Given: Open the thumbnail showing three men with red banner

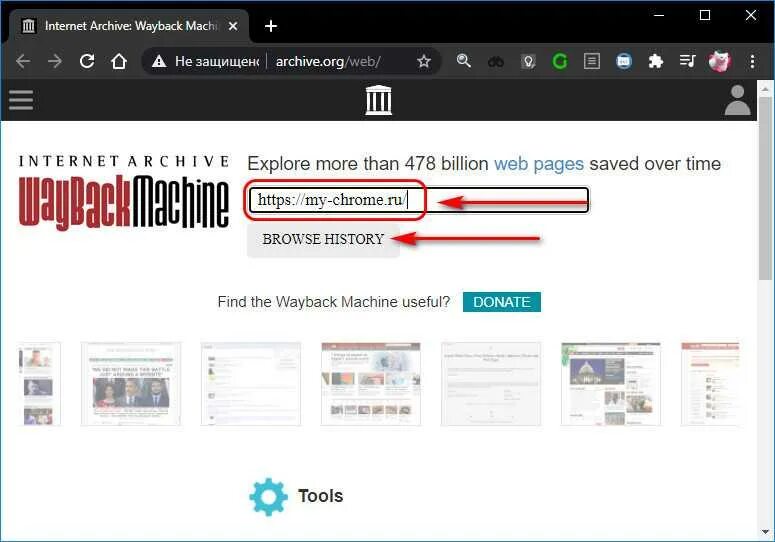Looking at the screenshot, I should tap(131, 384).
